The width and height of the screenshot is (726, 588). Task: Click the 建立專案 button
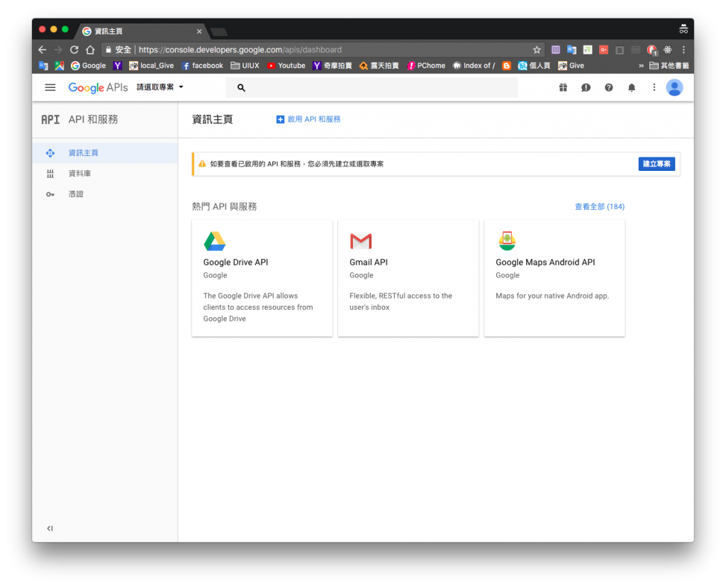pyautogui.click(x=657, y=164)
